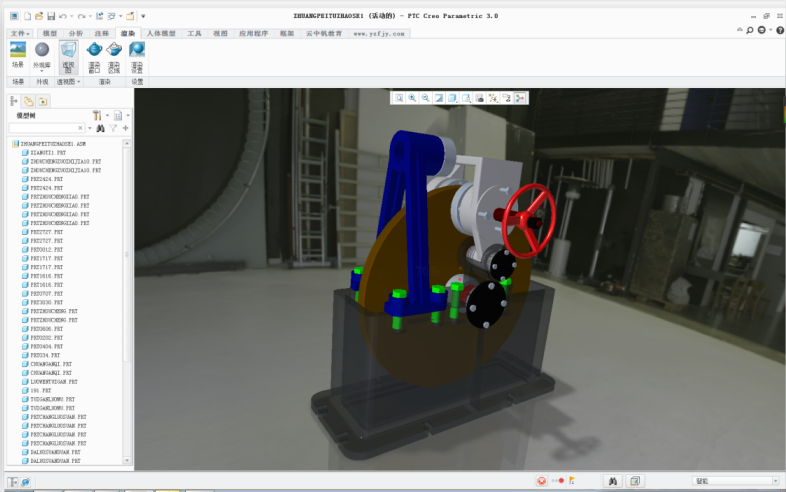Image resolution: width=786 pixels, height=492 pixels.
Task: Switch to the 工具 ribbon tab
Action: coord(194,34)
